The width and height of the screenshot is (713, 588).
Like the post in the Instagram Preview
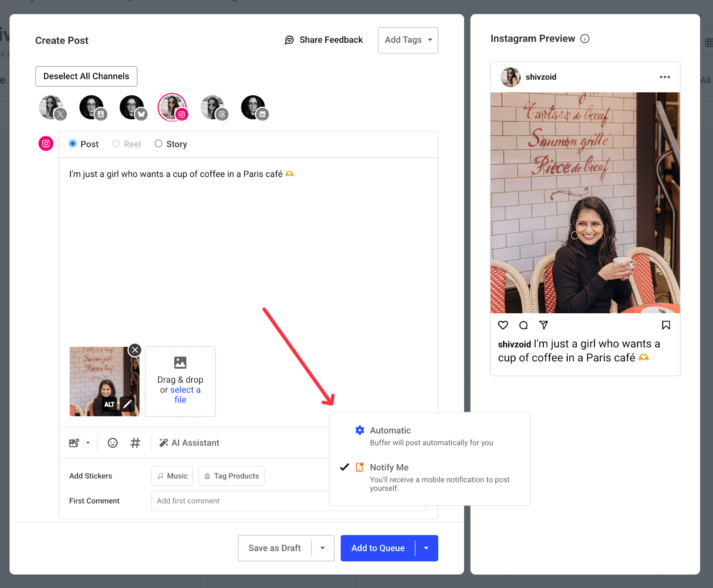tap(503, 325)
